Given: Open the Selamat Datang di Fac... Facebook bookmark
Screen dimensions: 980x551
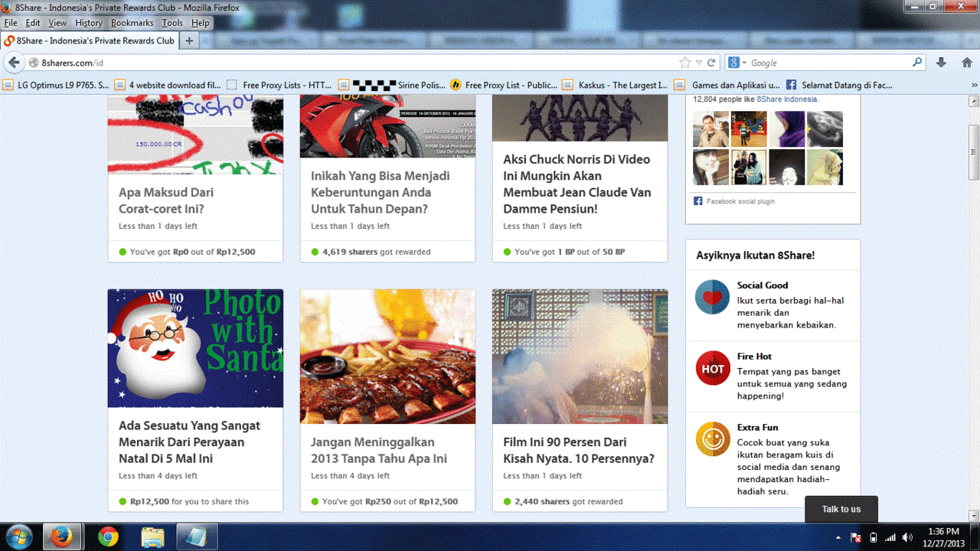Looking at the screenshot, I should pos(839,85).
